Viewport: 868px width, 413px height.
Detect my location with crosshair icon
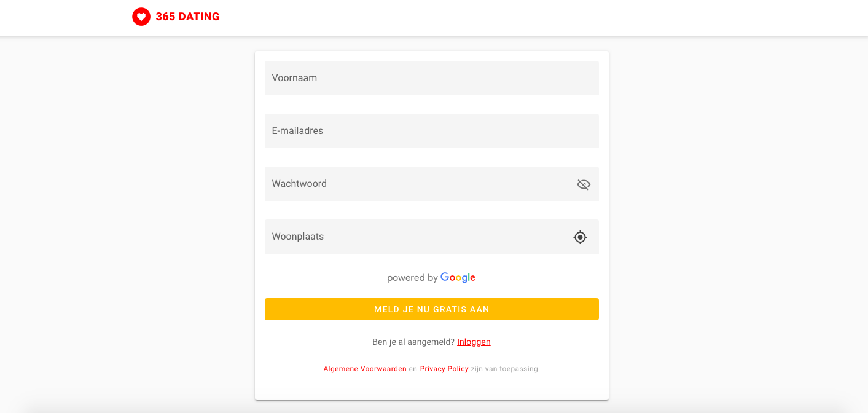[581, 237]
